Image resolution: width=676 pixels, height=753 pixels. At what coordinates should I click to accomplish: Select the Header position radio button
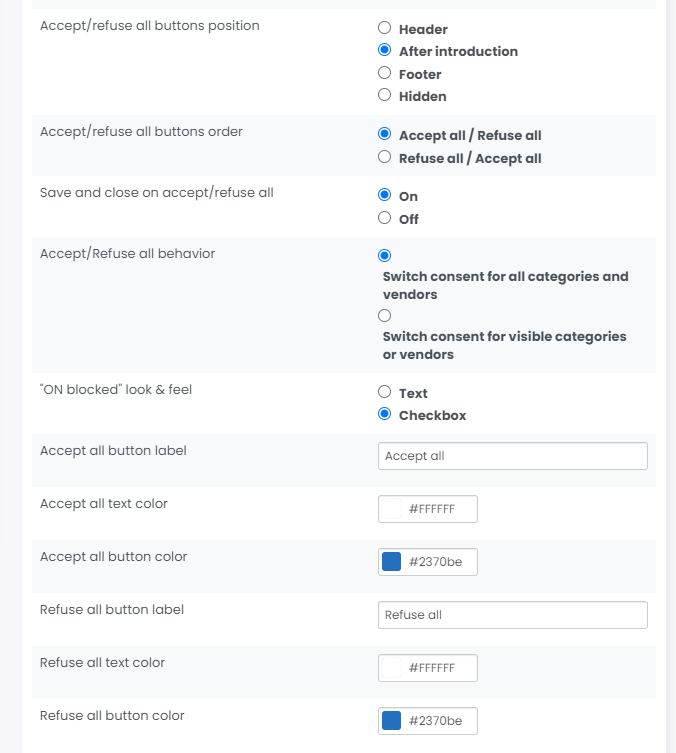pyautogui.click(x=385, y=29)
